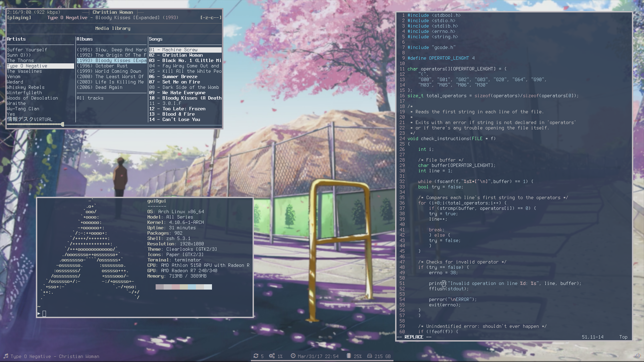
Task: Click the battery icon showing 25%
Action: (350, 356)
